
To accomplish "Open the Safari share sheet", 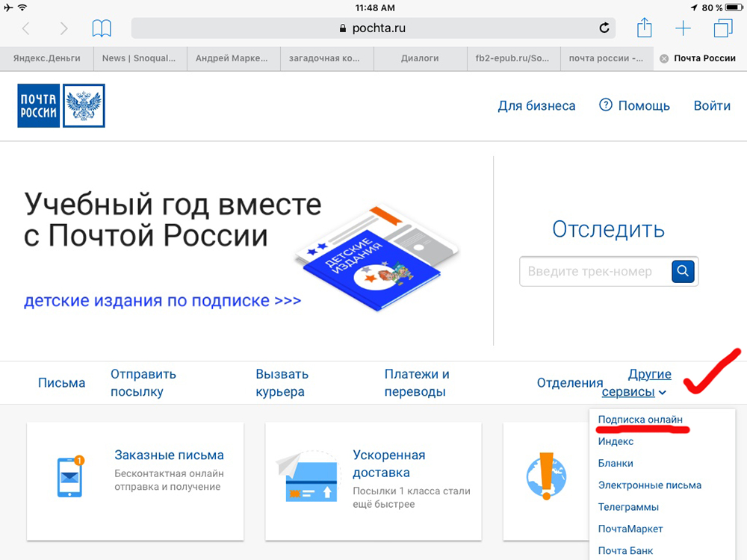I will (644, 27).
